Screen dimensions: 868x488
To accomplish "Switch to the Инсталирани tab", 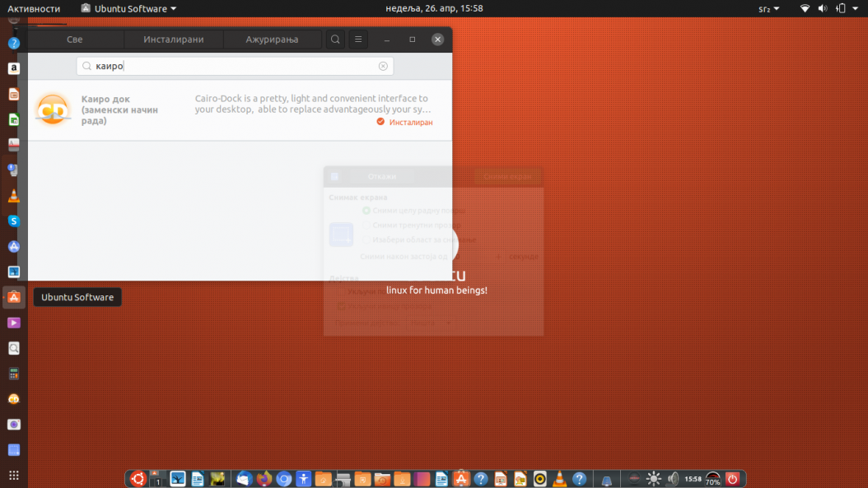I will pos(173,40).
